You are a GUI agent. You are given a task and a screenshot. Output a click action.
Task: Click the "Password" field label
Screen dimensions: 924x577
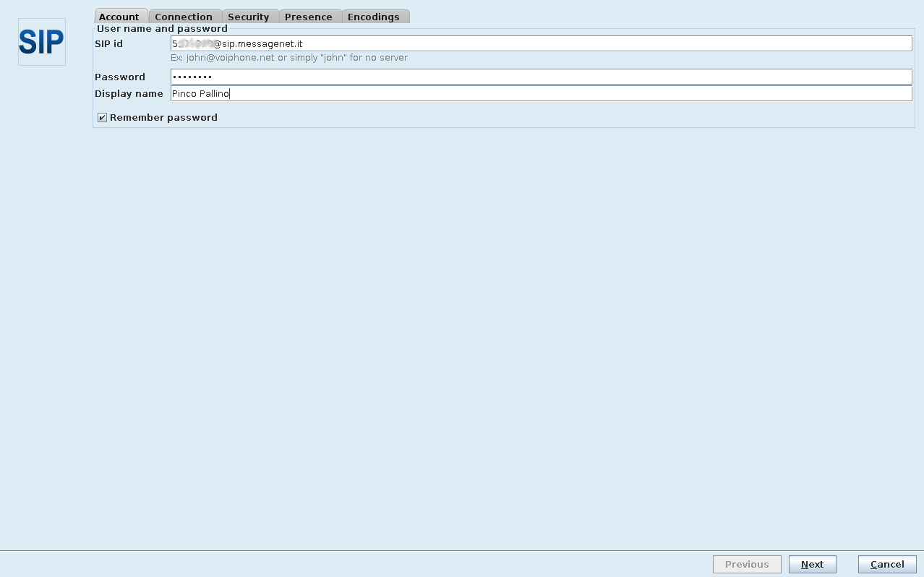click(x=120, y=77)
